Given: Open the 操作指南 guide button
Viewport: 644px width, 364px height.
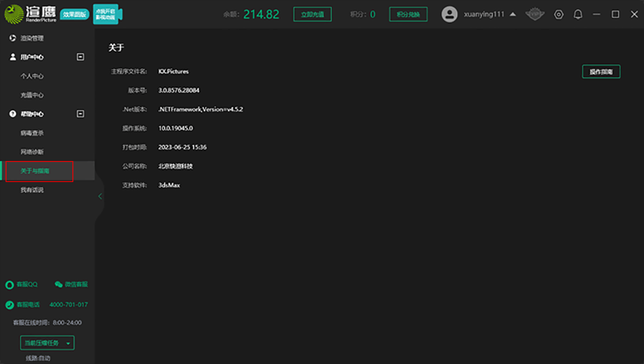Looking at the screenshot, I should [601, 72].
